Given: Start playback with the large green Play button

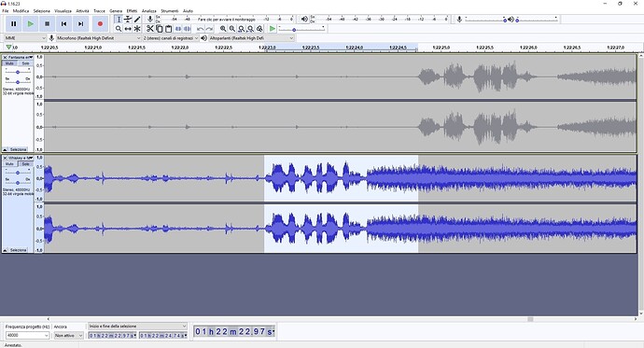Looking at the screenshot, I should [x=31, y=24].
